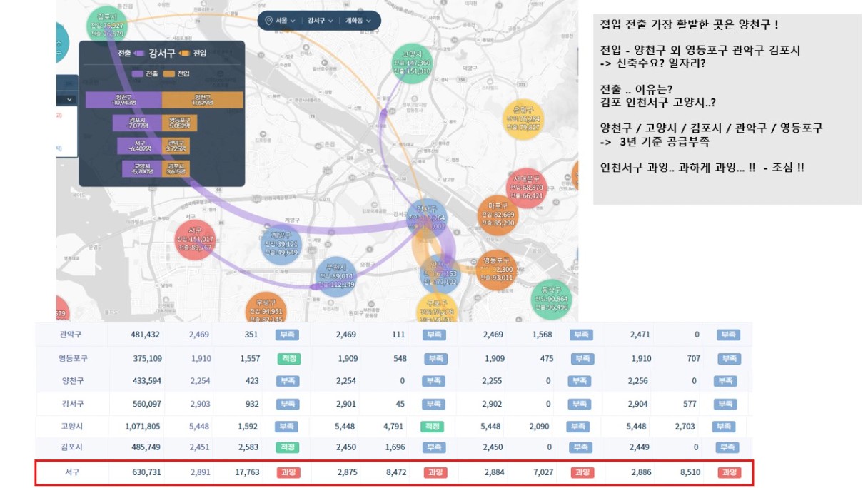Select the 고양시 -5,700명 outflow bar

(143, 168)
